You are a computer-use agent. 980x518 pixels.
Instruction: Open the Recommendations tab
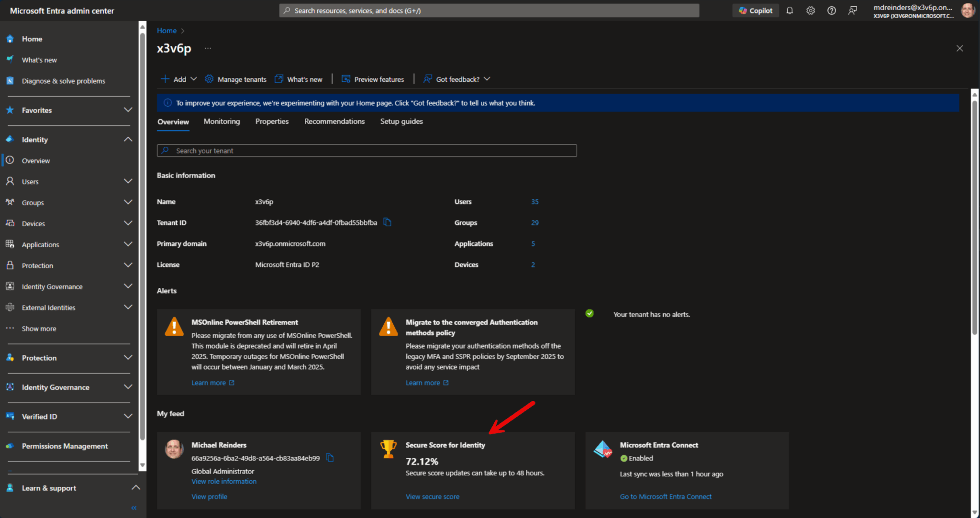(x=334, y=121)
